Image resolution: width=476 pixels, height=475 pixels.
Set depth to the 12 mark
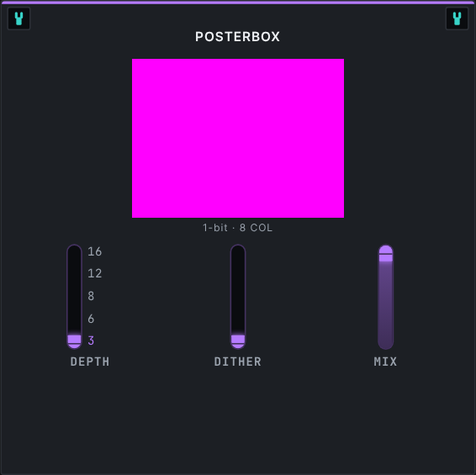pos(95,273)
